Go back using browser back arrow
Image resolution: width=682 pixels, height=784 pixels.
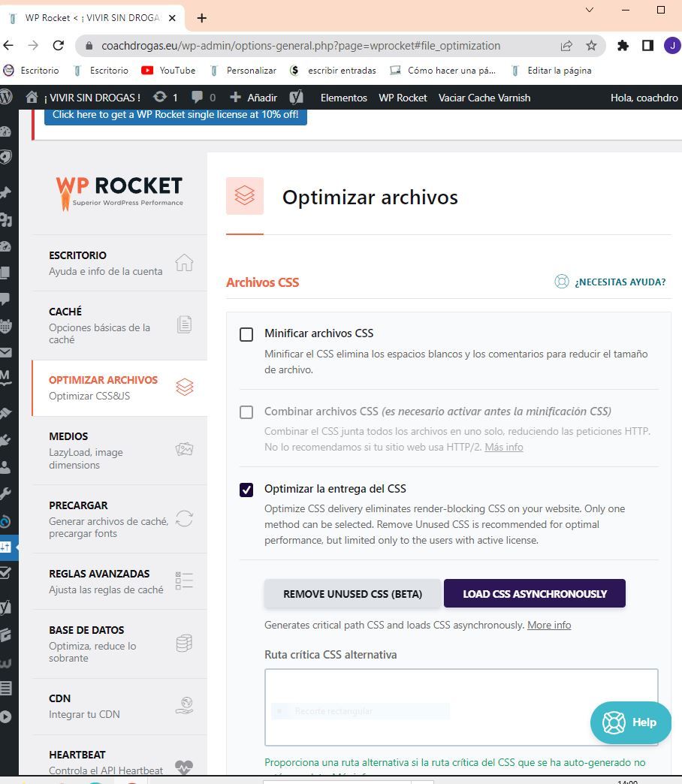coord(8,46)
